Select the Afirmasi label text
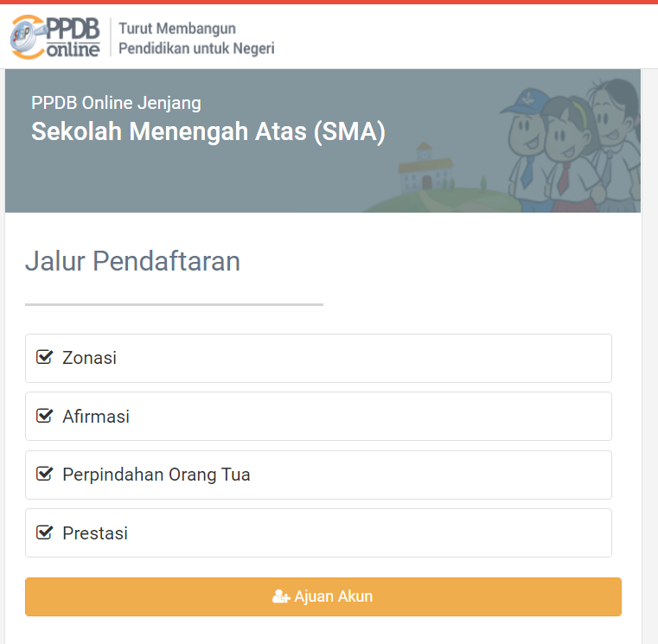The width and height of the screenshot is (658, 644). [x=96, y=417]
